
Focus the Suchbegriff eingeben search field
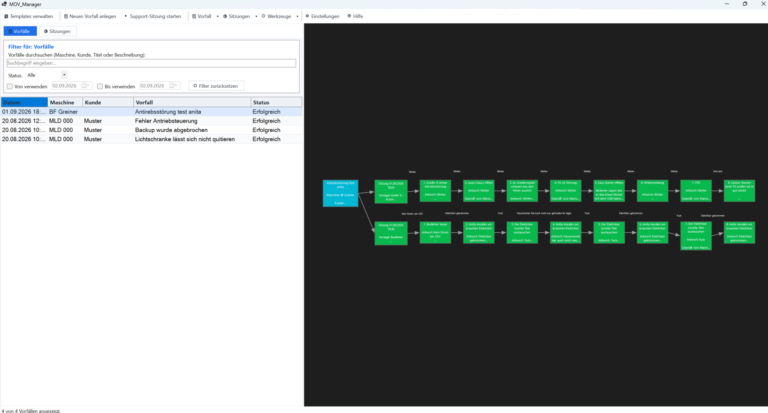151,63
